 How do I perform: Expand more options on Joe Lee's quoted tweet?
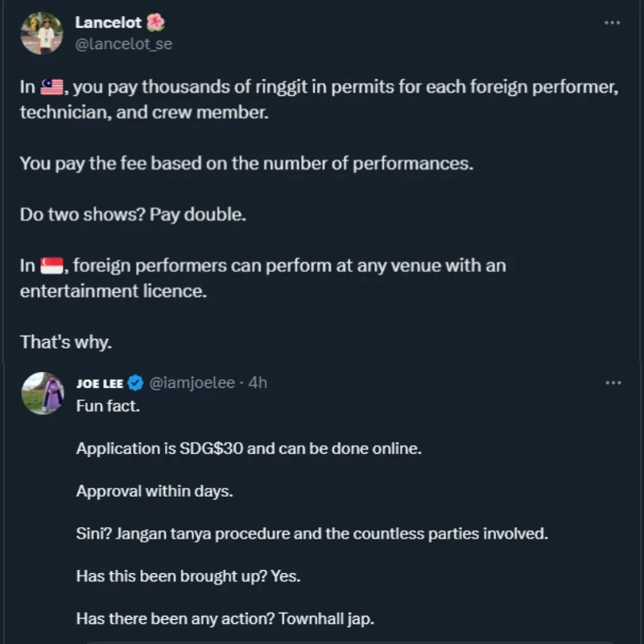612,383
